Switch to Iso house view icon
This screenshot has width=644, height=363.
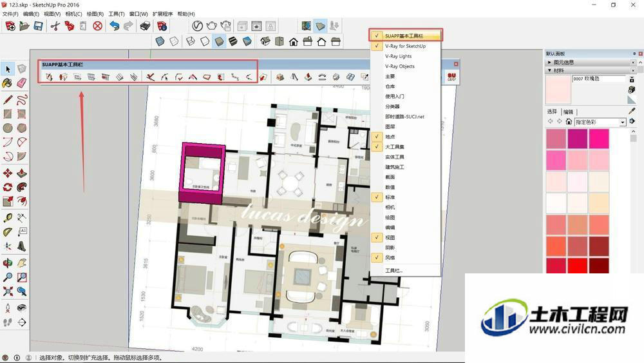265,41
